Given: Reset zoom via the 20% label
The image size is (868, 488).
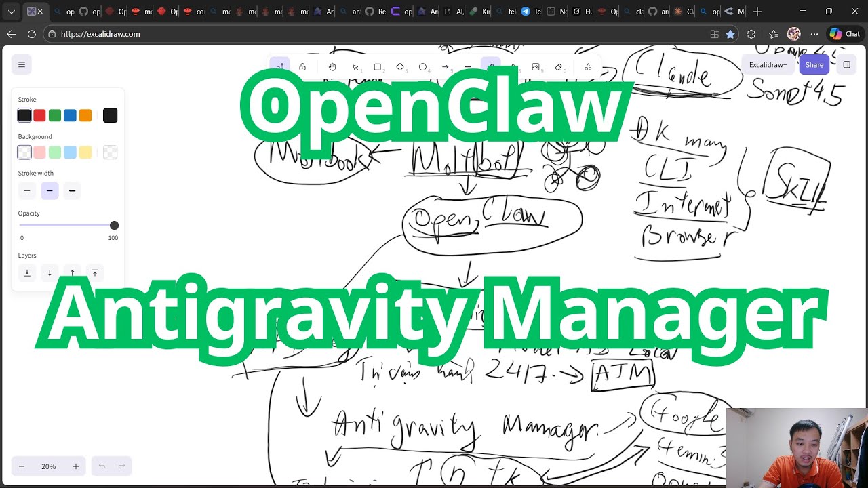Looking at the screenshot, I should click(x=48, y=466).
